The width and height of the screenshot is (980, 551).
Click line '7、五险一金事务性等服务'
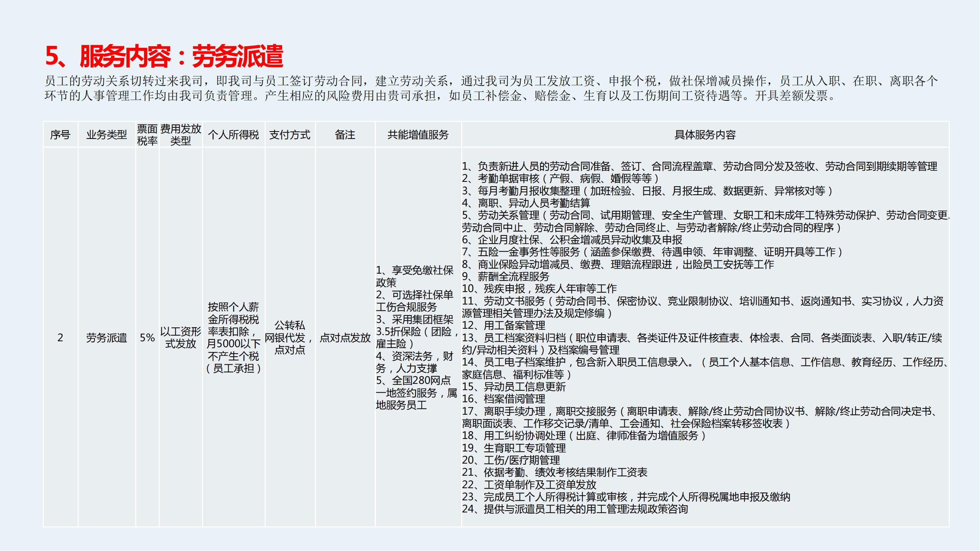653,252
